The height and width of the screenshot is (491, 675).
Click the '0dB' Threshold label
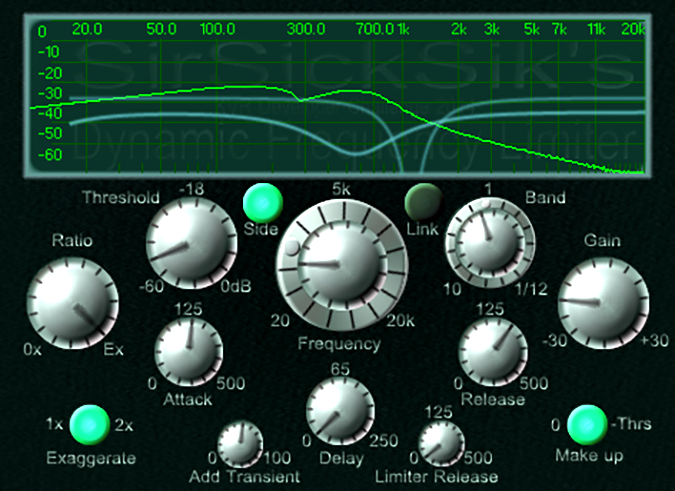click(x=236, y=287)
